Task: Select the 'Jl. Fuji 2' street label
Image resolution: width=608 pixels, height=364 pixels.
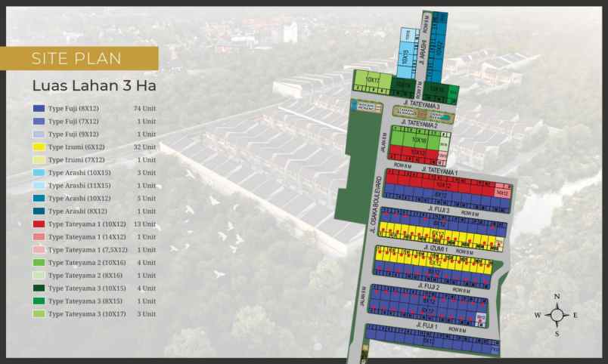Action: [x=429, y=286]
